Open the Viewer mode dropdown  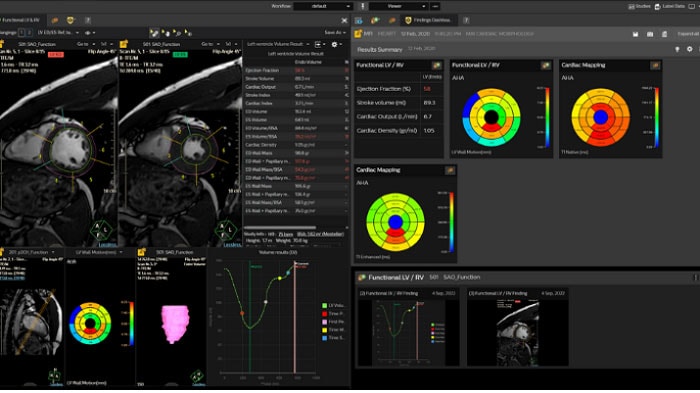click(x=398, y=6)
